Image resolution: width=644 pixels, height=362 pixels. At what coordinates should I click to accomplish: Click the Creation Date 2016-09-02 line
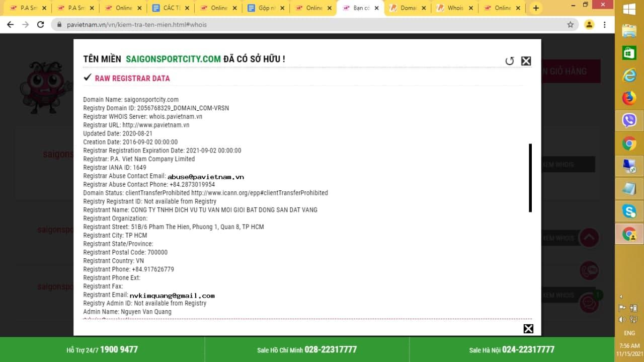(x=130, y=142)
